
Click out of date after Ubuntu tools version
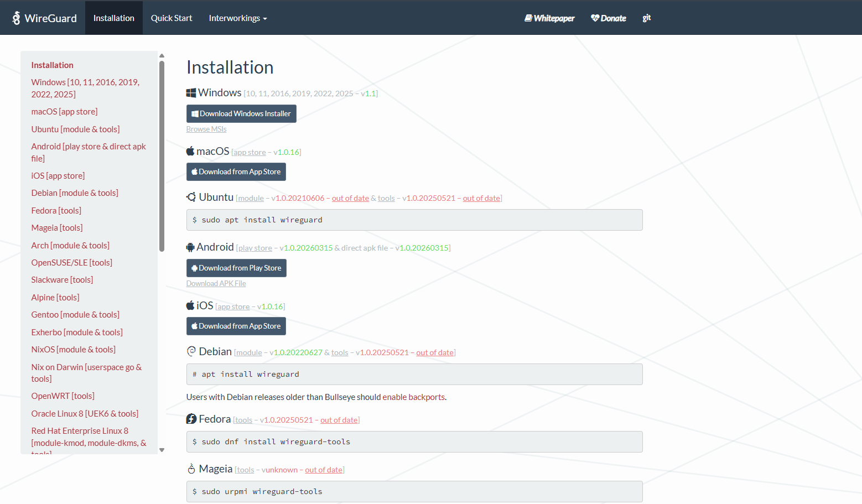click(x=481, y=198)
